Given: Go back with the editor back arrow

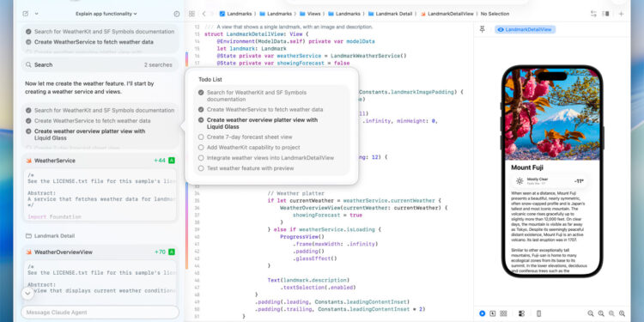Looking at the screenshot, I should coord(204,14).
